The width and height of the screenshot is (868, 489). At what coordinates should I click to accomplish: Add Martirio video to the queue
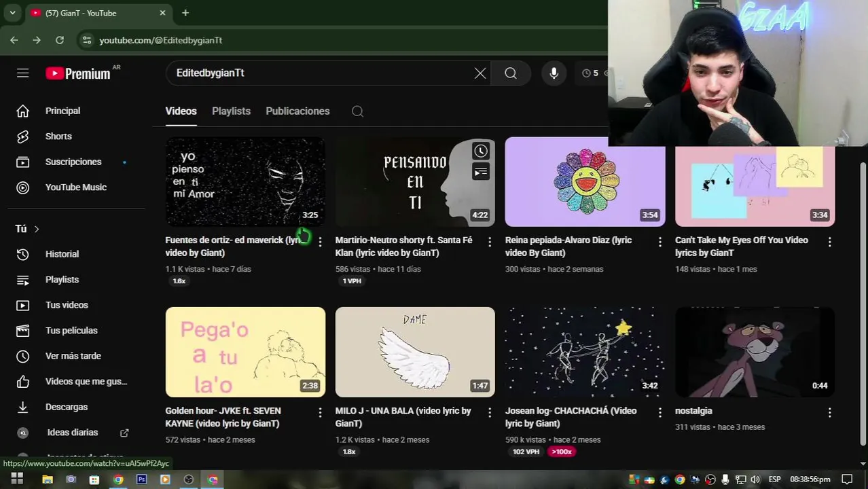click(481, 172)
